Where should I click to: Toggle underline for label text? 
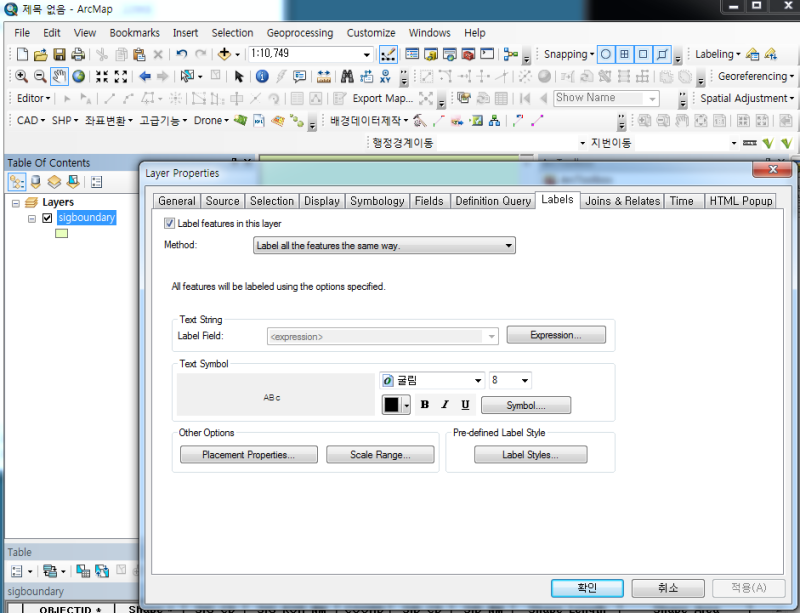(465, 405)
